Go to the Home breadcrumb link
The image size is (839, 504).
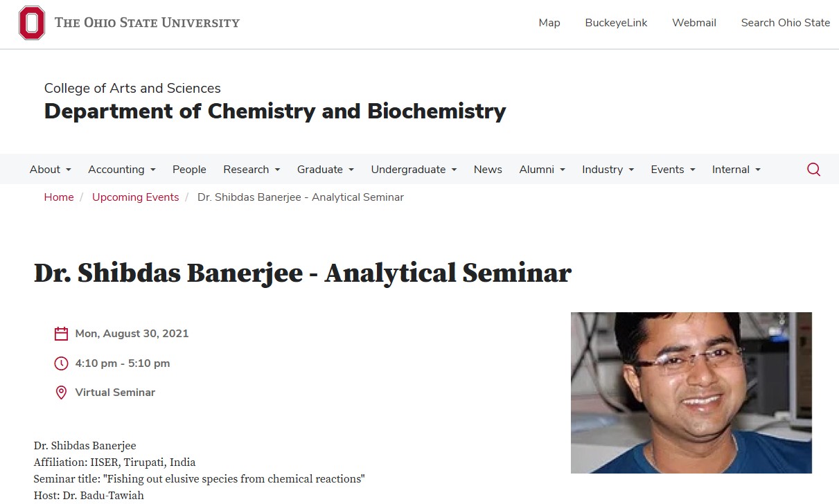point(59,197)
